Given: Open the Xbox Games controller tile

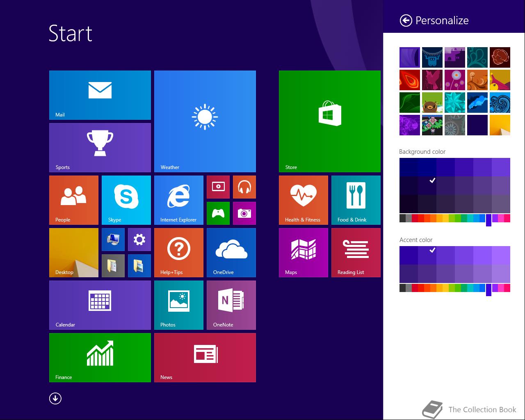Looking at the screenshot, I should pyautogui.click(x=218, y=213).
